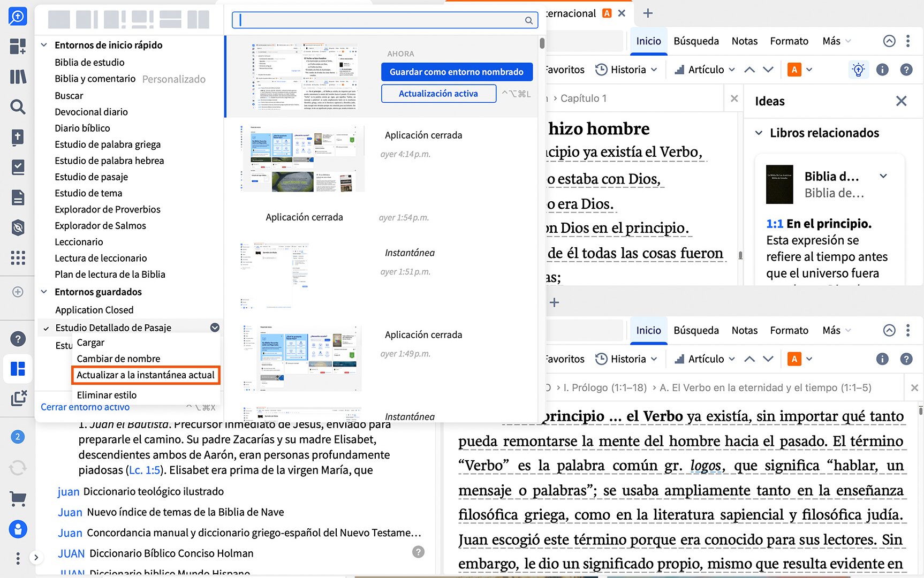Go to previous article in upper panel
The image size is (924, 578).
tap(749, 70)
